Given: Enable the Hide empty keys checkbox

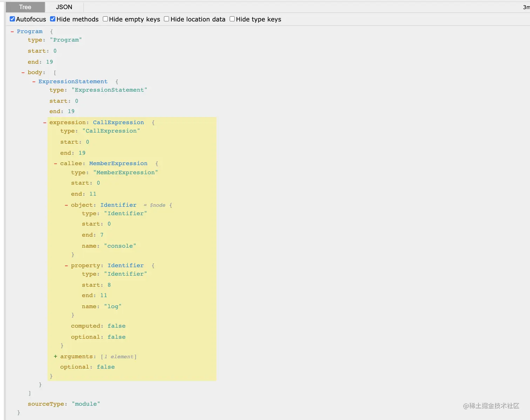Looking at the screenshot, I should (x=105, y=19).
